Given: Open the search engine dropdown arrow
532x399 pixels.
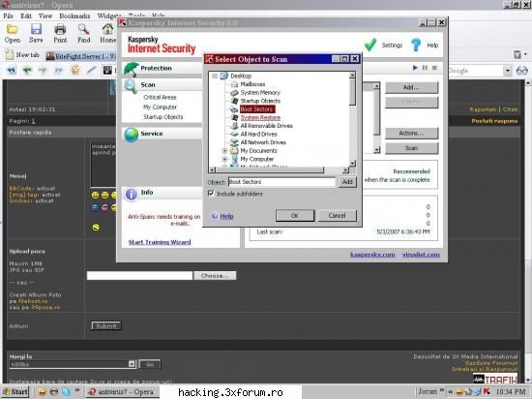Looking at the screenshot, I should click(507, 71).
